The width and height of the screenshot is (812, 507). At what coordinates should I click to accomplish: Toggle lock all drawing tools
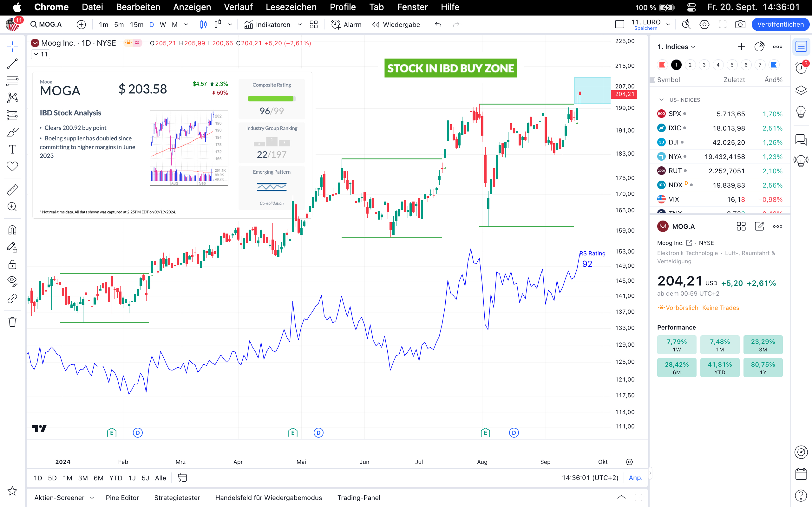(x=12, y=265)
